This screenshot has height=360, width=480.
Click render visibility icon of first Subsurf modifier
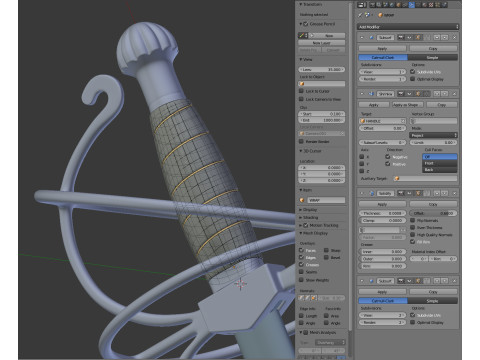pyautogui.click(x=401, y=37)
